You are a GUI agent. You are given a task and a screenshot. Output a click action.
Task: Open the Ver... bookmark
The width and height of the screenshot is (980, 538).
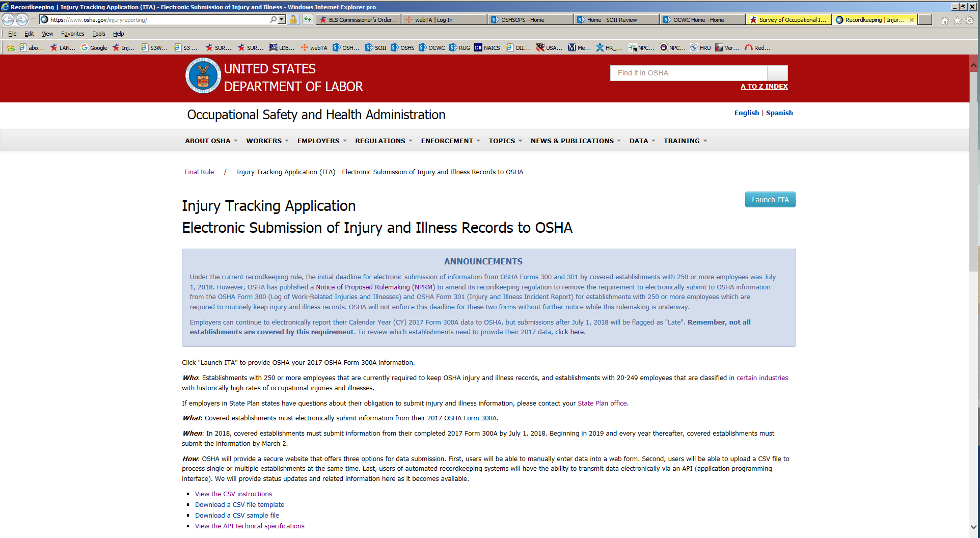[727, 48]
